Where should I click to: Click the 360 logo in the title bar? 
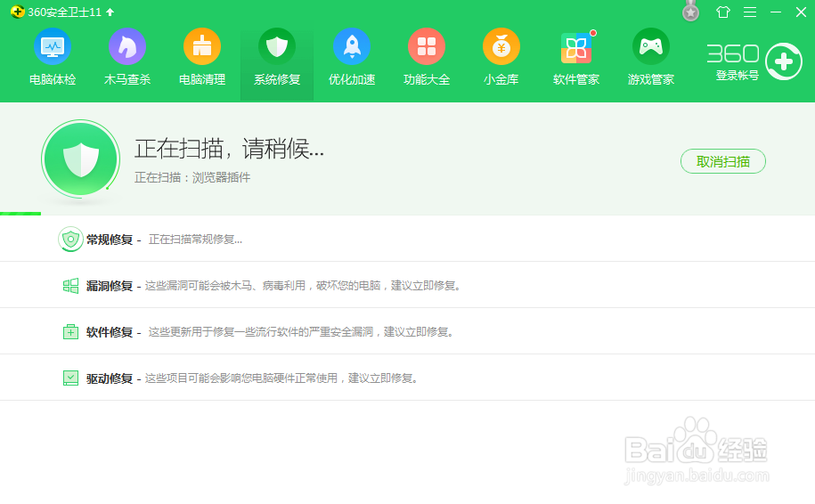click(17, 12)
